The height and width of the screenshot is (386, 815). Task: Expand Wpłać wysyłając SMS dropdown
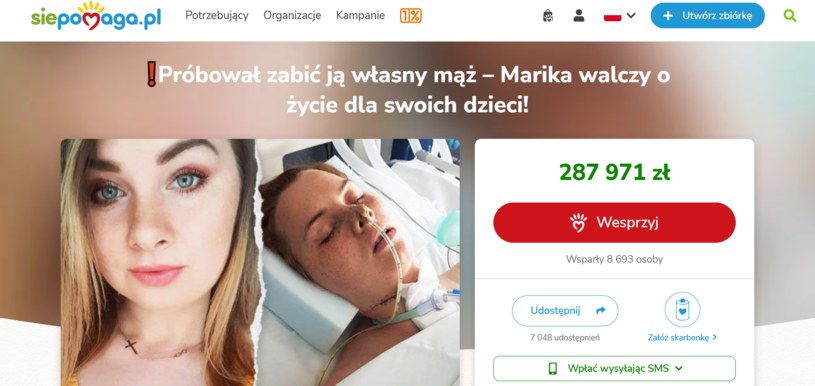(x=614, y=368)
